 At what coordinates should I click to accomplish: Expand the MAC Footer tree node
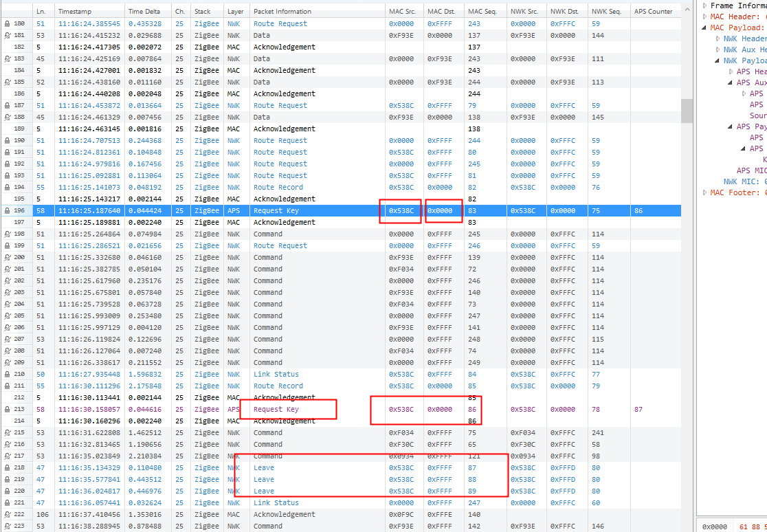705,192
